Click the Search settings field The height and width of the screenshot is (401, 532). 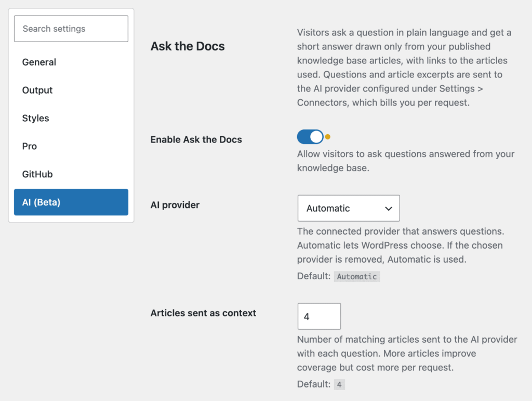click(71, 29)
